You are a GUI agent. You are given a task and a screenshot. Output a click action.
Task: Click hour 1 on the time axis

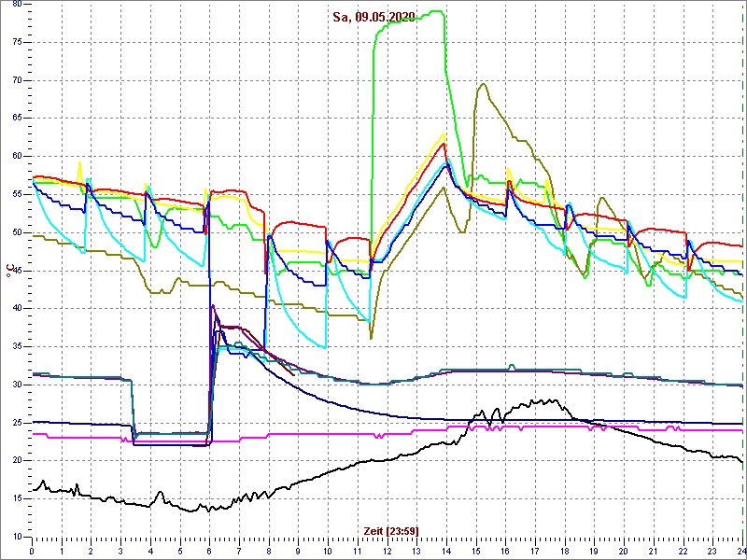[62, 550]
